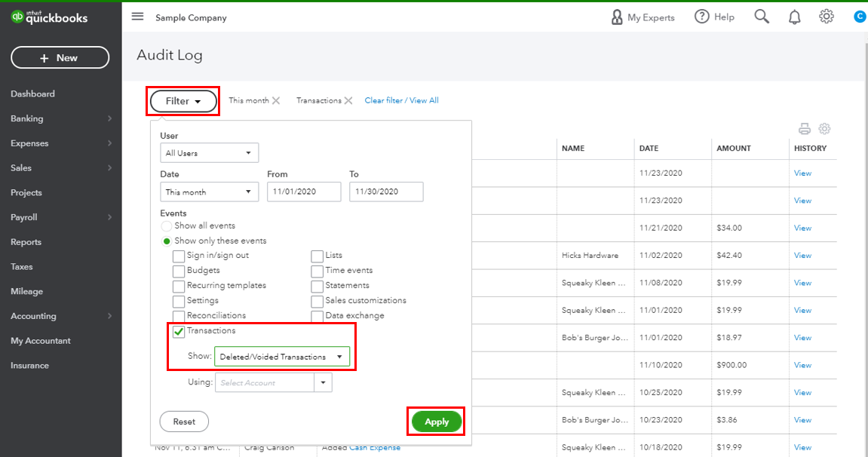Screen dimensions: 868x457
Task: Open Projects in sidebar
Action: pos(26,192)
